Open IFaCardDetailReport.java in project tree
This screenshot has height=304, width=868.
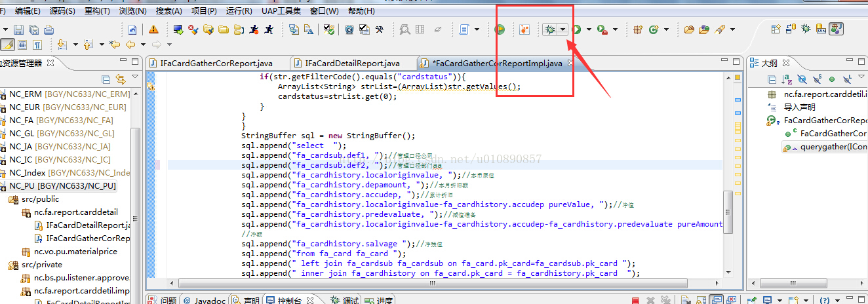tap(83, 225)
